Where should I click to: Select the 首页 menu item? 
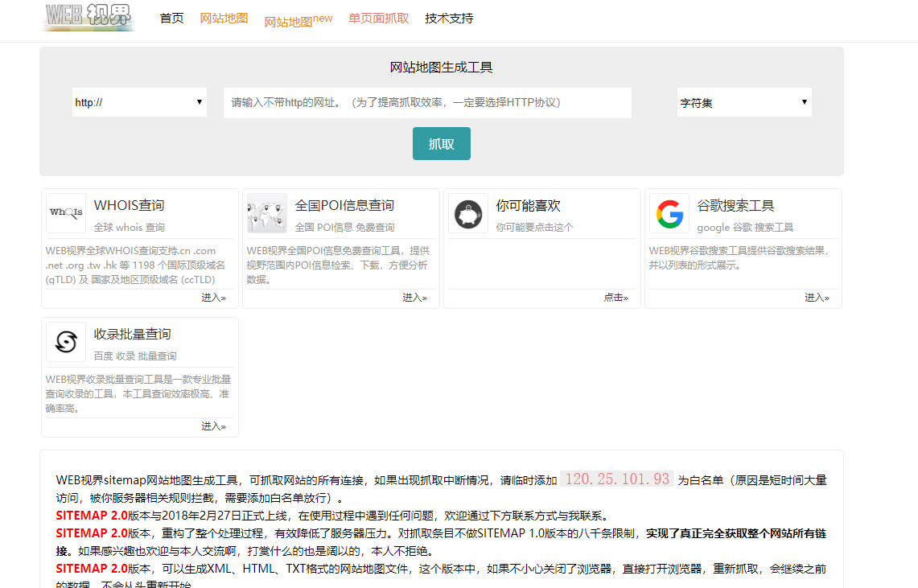click(x=171, y=18)
